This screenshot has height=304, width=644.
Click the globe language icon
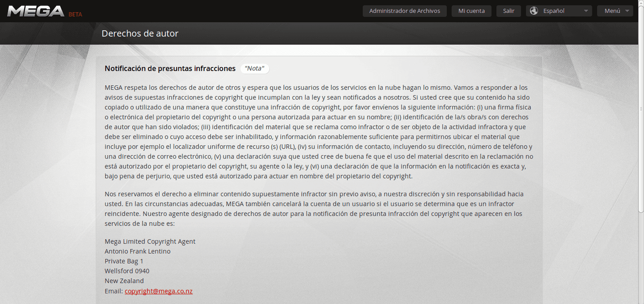[x=534, y=11]
